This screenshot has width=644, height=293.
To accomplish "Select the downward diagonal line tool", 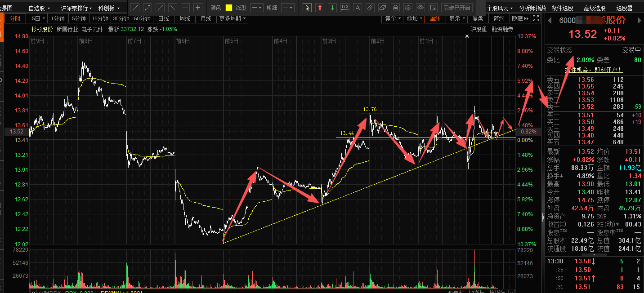I will click(x=172, y=8).
